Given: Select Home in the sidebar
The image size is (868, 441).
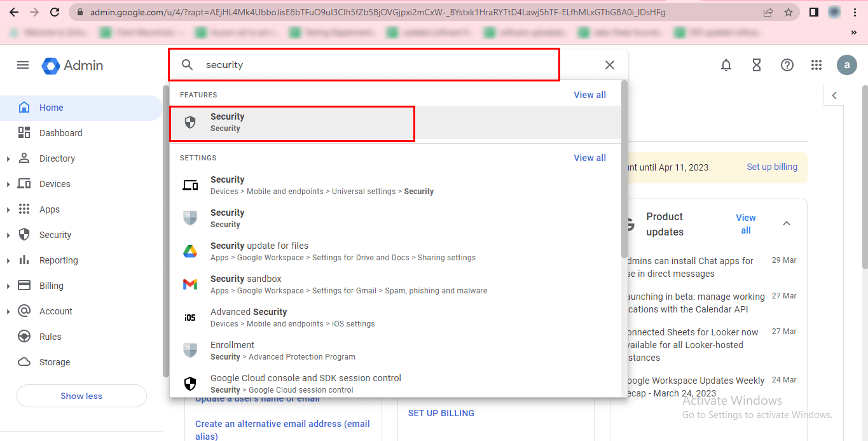Looking at the screenshot, I should [x=81, y=108].
